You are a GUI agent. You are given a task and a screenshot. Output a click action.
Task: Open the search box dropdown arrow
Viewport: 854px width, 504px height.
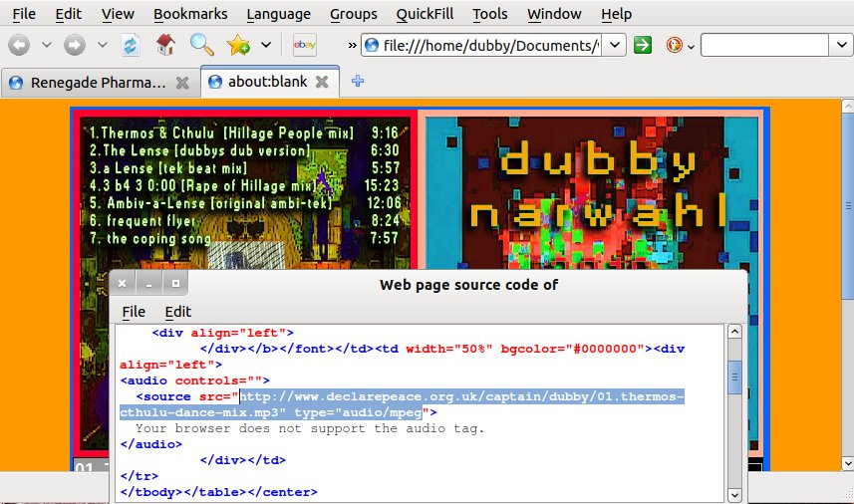[841, 46]
